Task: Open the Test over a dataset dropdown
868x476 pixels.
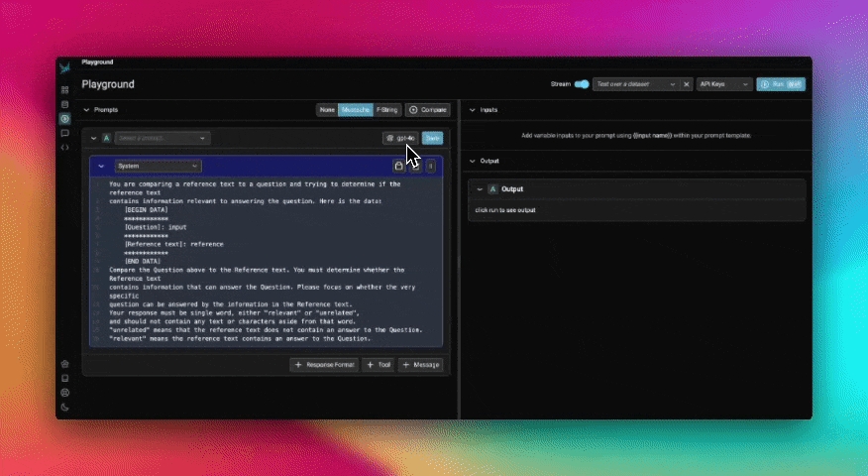Action: [635, 84]
